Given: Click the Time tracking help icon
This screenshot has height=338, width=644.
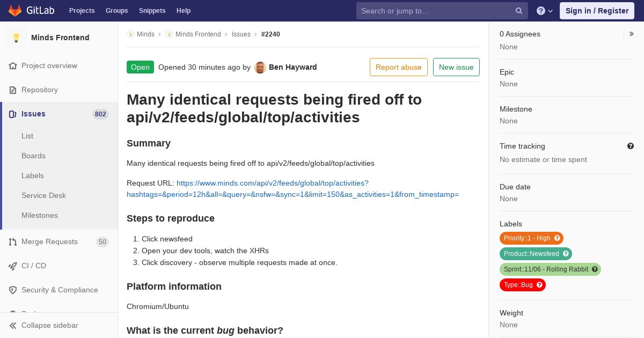Looking at the screenshot, I should (x=631, y=146).
